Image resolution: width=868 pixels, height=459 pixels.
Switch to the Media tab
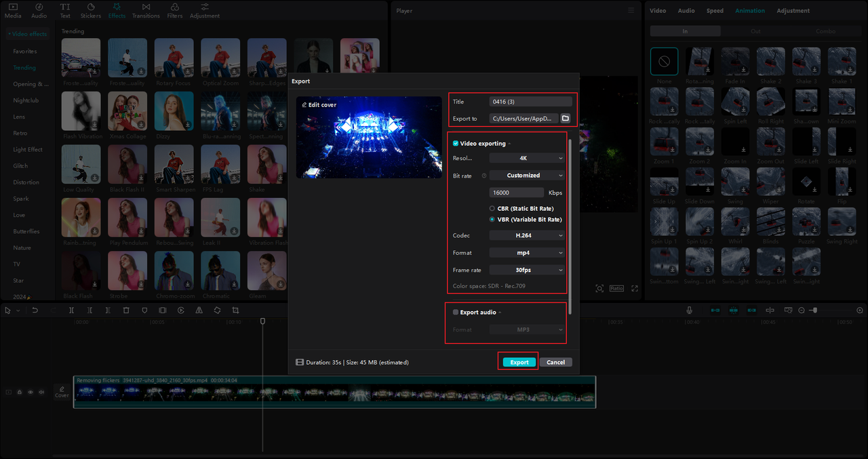(13, 10)
